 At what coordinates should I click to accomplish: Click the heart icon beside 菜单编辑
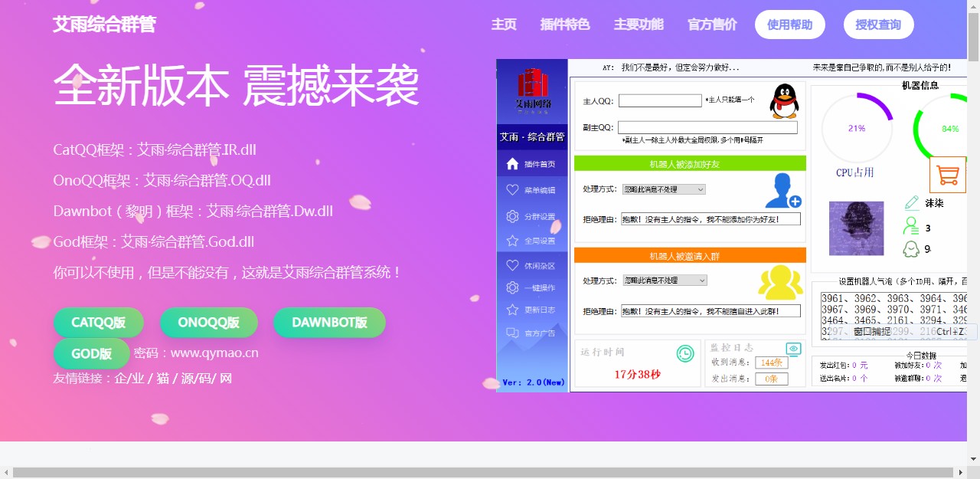513,190
